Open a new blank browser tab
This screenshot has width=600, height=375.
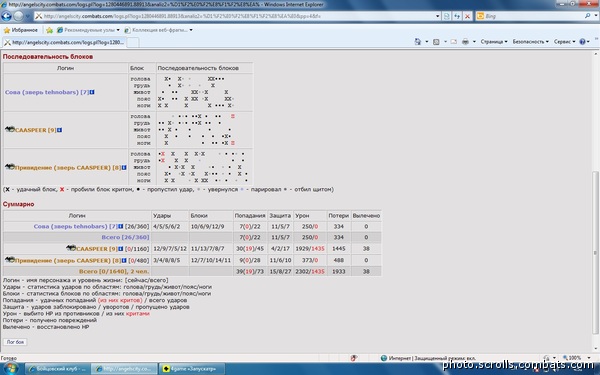coord(132,42)
